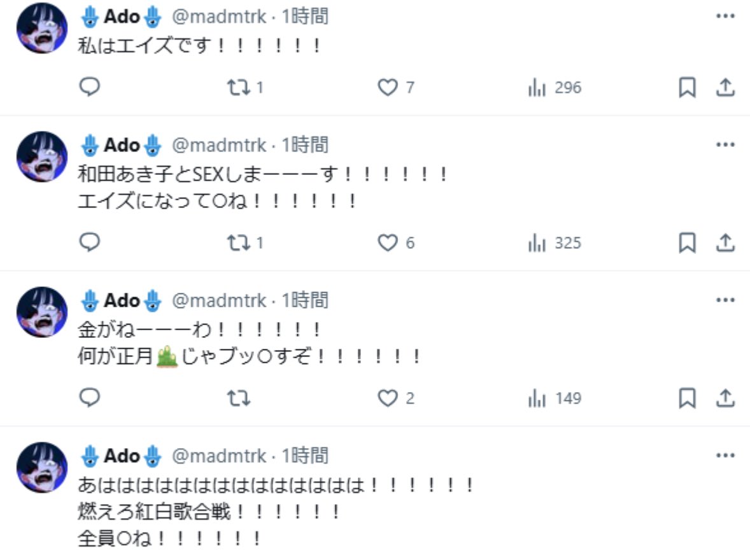Open Ado's profile avatar on the bottom tweet
750x560 pixels.
[x=42, y=468]
